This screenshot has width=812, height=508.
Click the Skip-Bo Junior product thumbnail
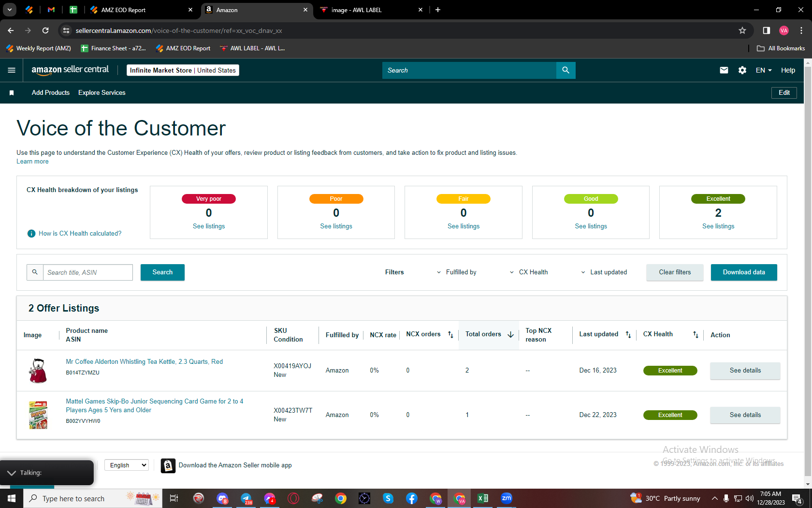[38, 415]
